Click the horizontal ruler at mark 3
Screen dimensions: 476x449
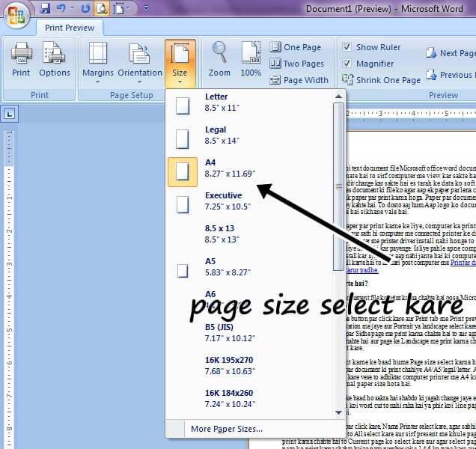380,113
